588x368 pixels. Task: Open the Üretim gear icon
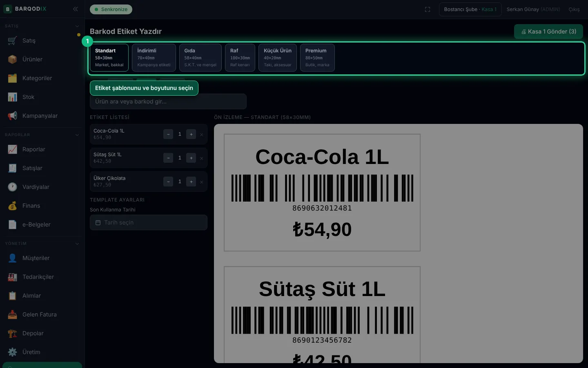pos(12,352)
